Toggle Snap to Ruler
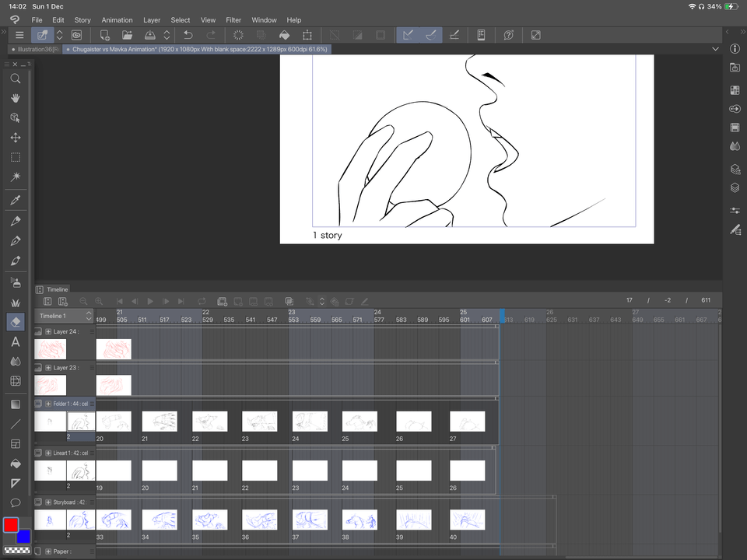 [x=408, y=35]
